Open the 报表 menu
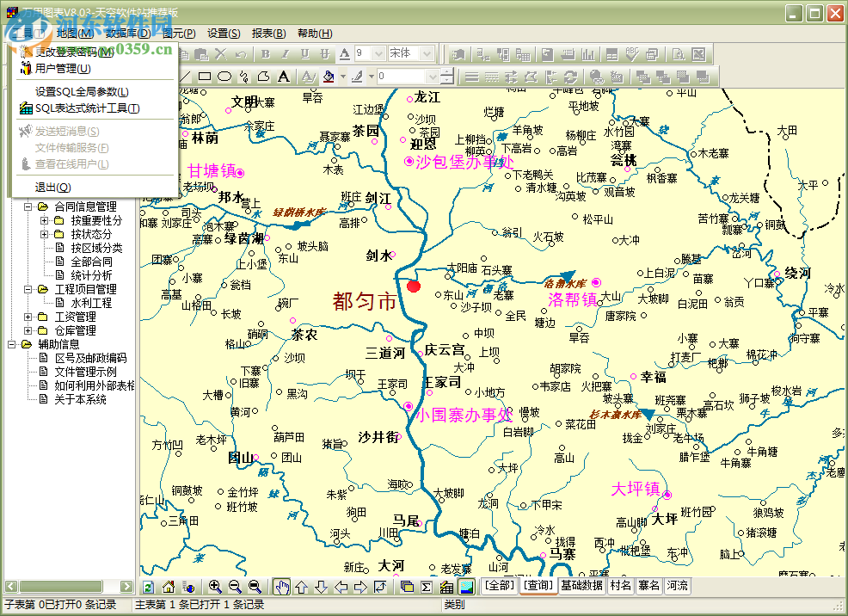The height and width of the screenshot is (616, 848). coord(268,34)
